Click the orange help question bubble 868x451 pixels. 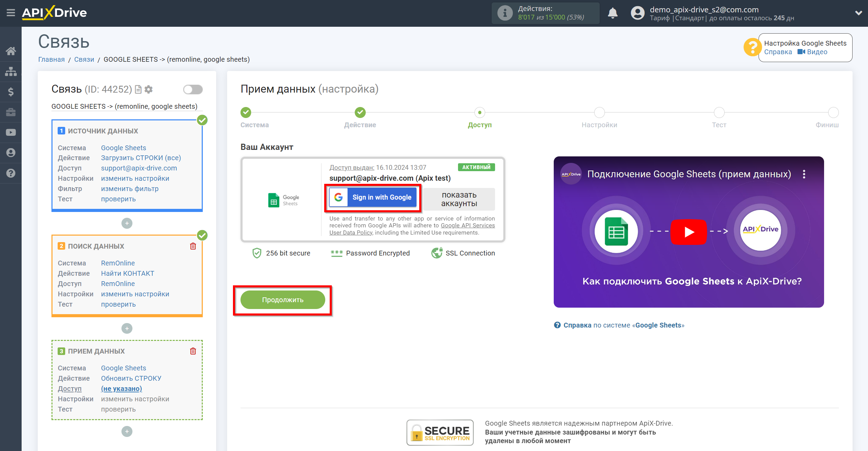[752, 47]
